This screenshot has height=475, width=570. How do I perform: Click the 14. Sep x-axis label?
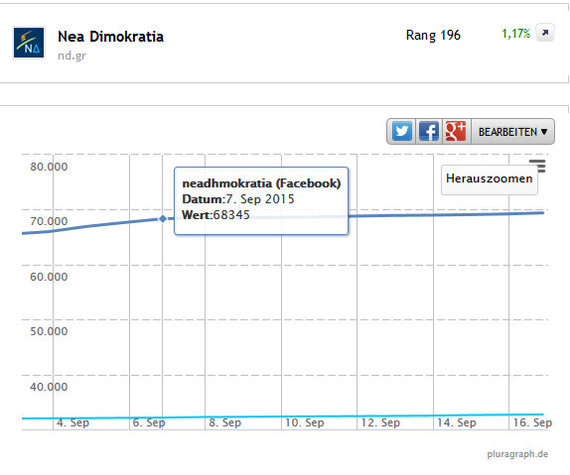[x=456, y=423]
